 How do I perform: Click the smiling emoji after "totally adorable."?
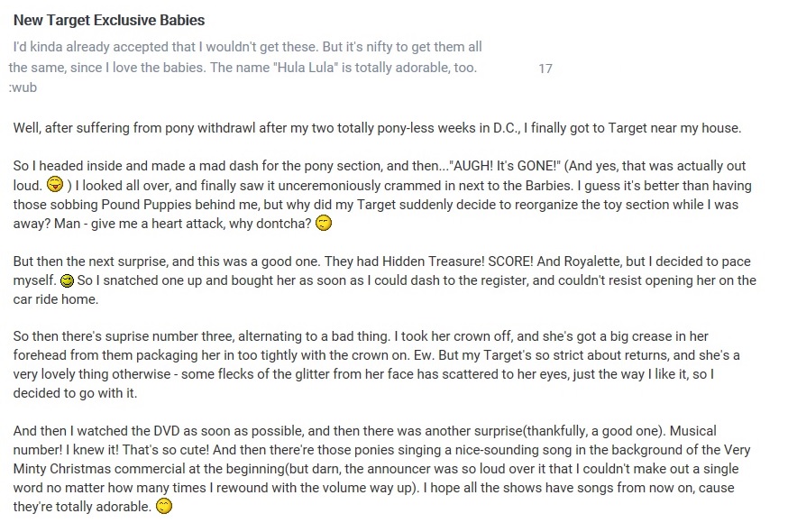(x=164, y=506)
